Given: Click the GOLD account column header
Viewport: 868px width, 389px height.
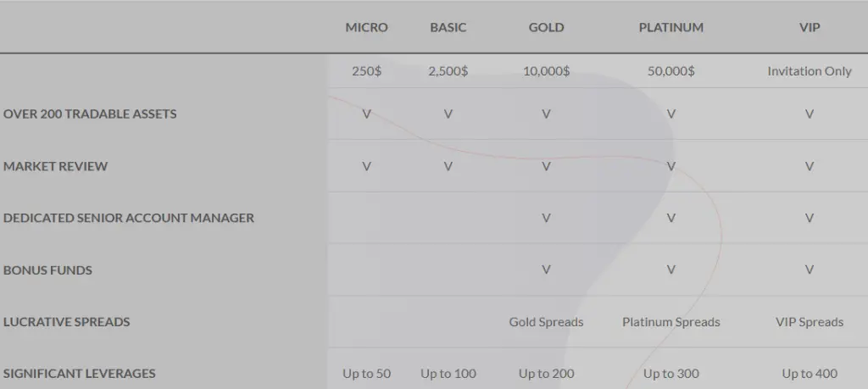Looking at the screenshot, I should pyautogui.click(x=547, y=27).
